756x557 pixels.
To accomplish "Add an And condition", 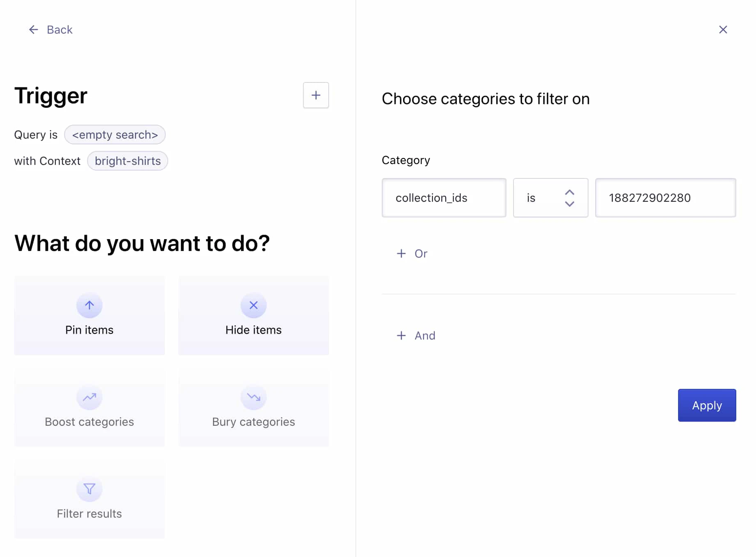I will click(x=416, y=336).
